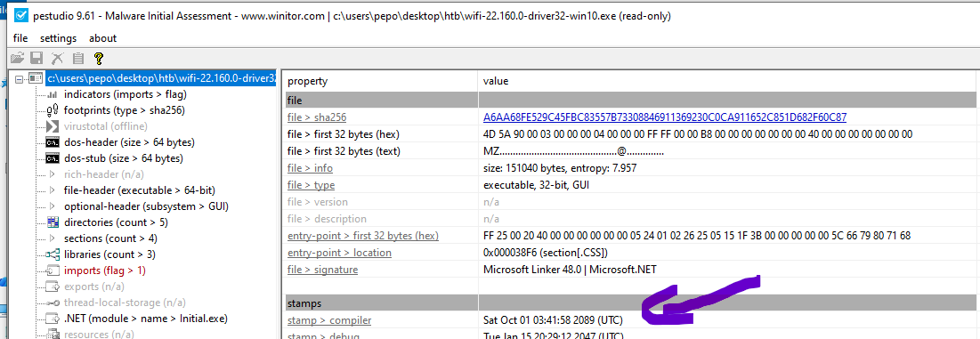Click the 'file > signature' property link
Image resolution: width=980 pixels, height=339 pixels.
tap(322, 270)
